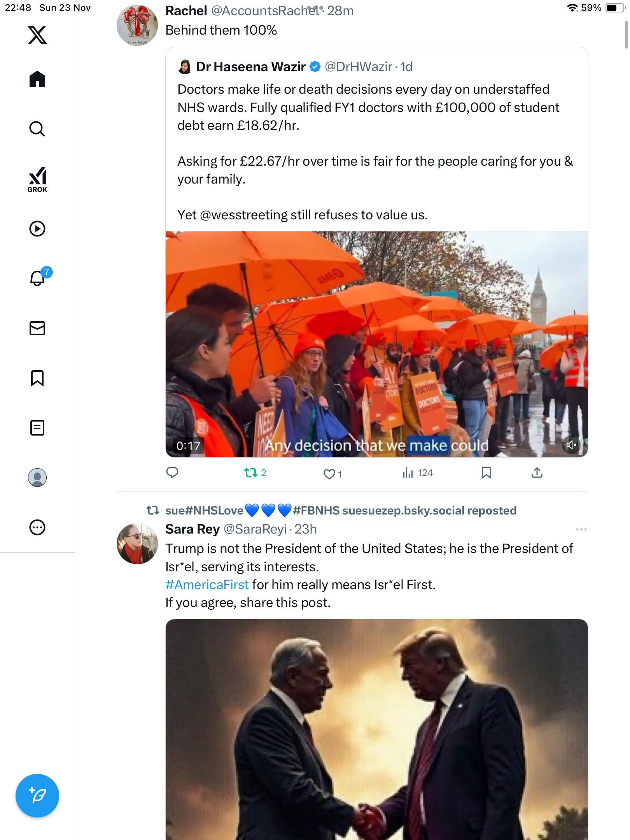The image size is (630, 840).
Task: Open share menu for Rachel's post
Action: 537,473
